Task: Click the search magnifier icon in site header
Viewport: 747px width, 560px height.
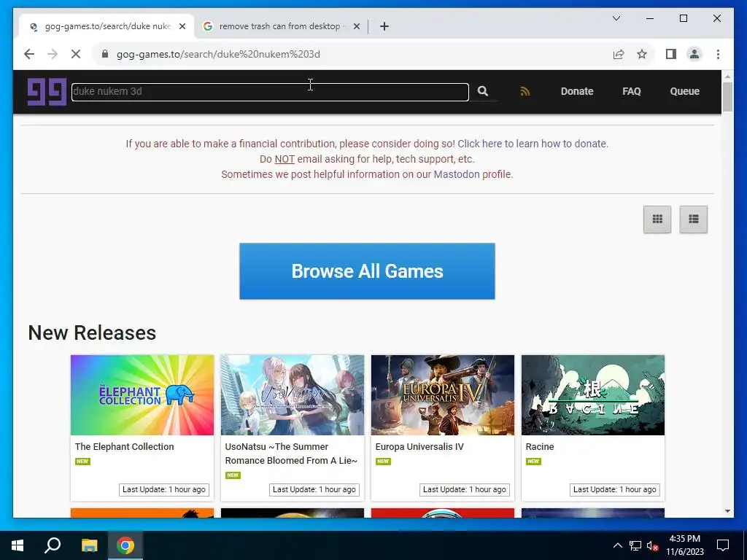Action: coord(483,91)
